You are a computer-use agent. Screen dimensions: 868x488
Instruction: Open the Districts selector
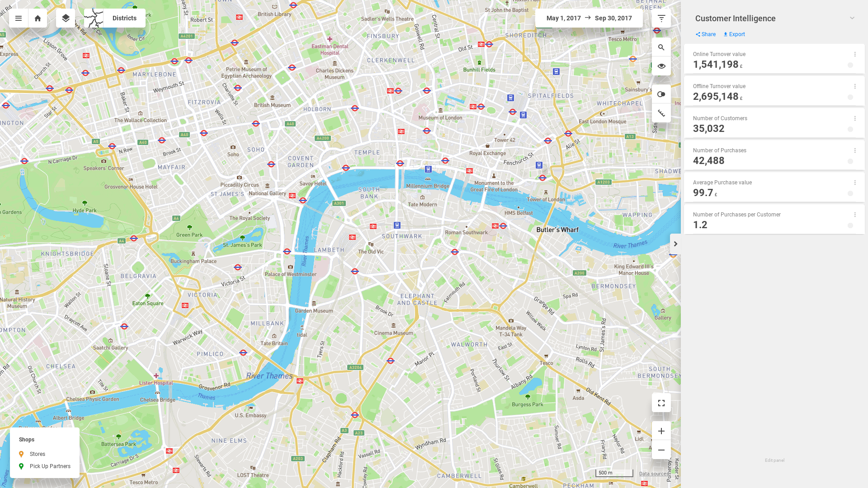[115, 18]
